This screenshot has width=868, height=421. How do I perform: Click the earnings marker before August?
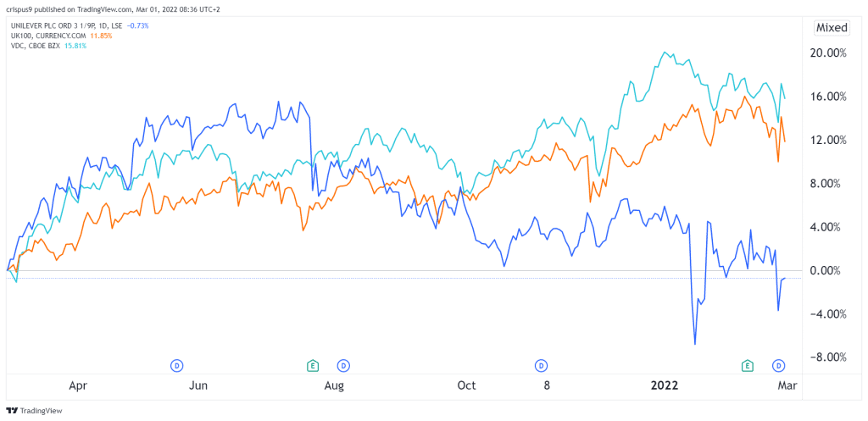click(x=313, y=365)
